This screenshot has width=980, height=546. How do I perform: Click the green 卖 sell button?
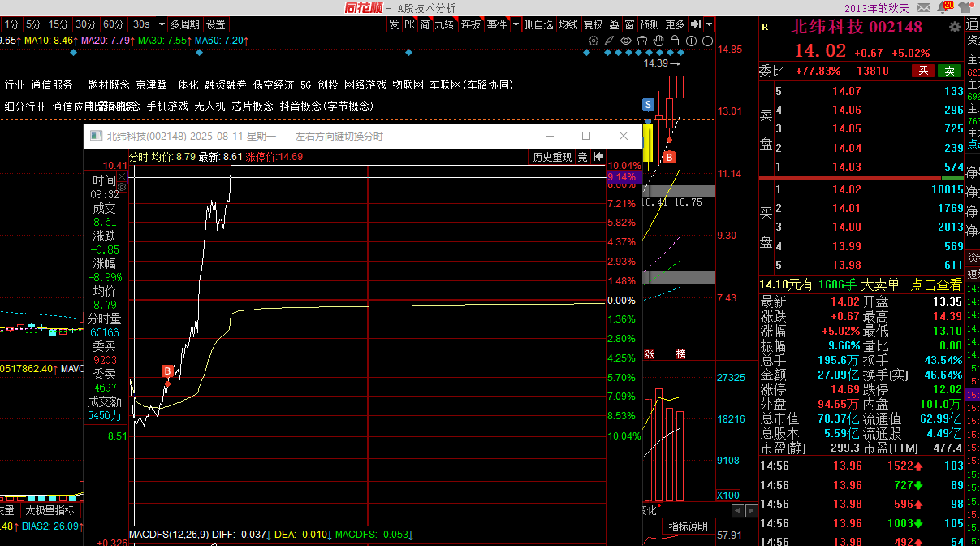click(949, 71)
